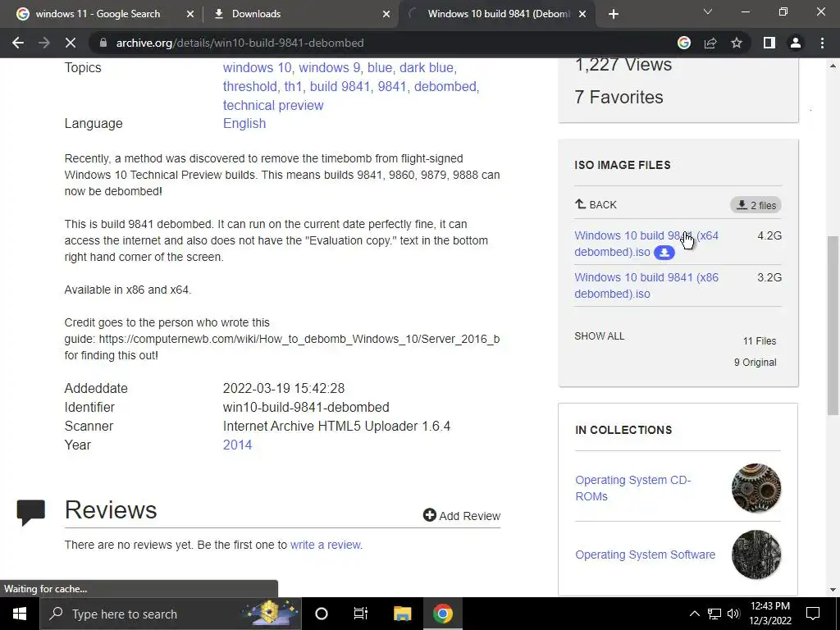The image size is (840, 630).
Task: Click the page vertical scrollbar thumb
Action: pos(833,325)
